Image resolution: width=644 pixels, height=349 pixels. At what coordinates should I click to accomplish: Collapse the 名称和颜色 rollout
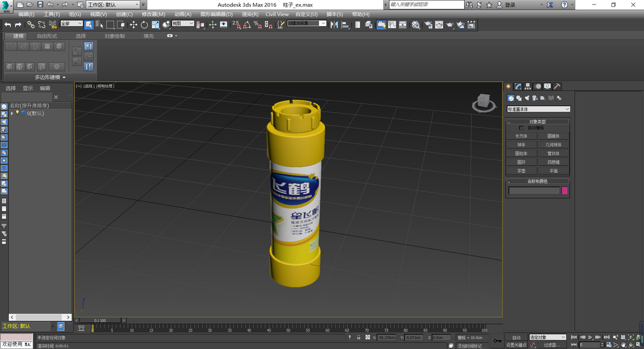point(537,181)
